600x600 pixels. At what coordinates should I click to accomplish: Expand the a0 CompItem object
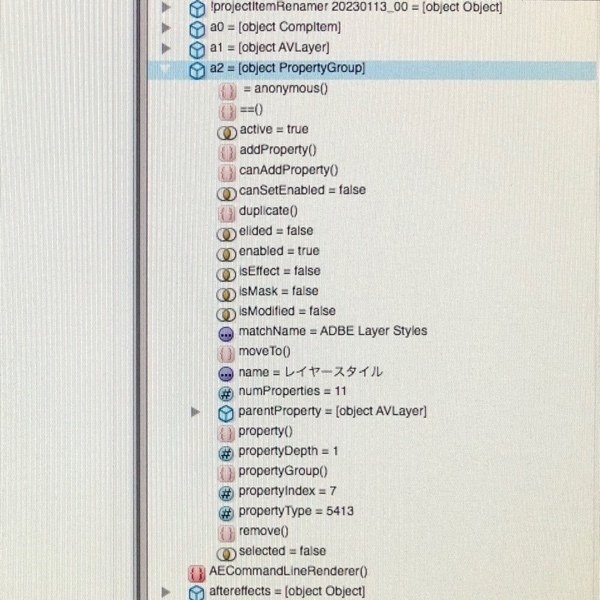tap(166, 28)
